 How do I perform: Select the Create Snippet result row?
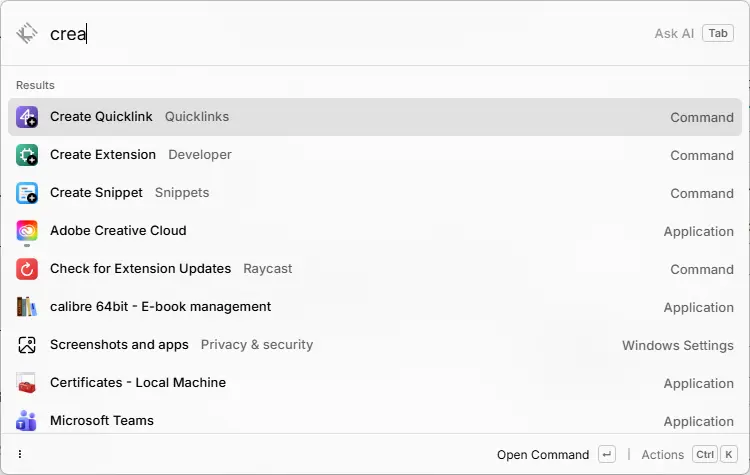click(375, 193)
